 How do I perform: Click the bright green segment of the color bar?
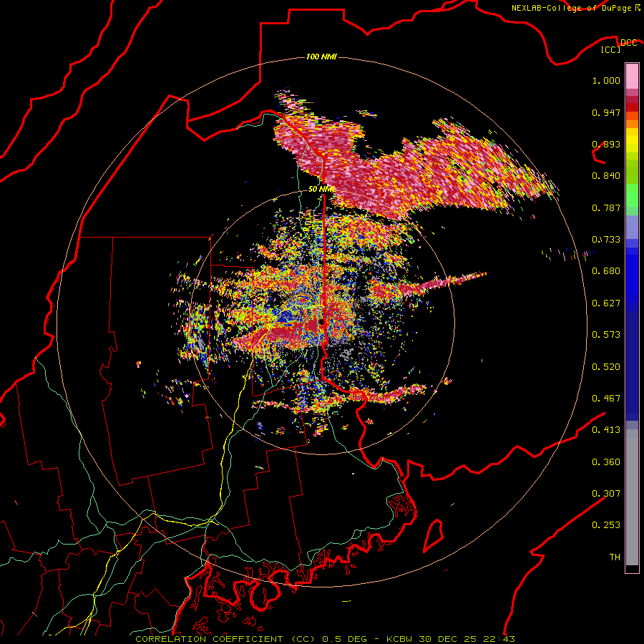coord(632,195)
